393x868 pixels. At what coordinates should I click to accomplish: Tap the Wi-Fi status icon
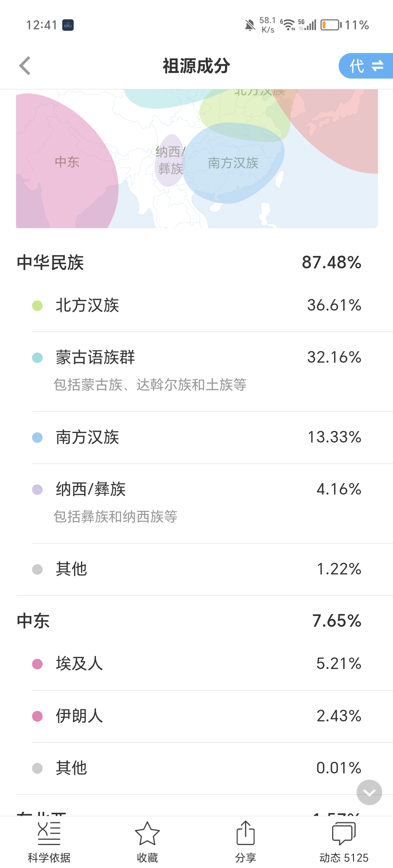tap(288, 25)
